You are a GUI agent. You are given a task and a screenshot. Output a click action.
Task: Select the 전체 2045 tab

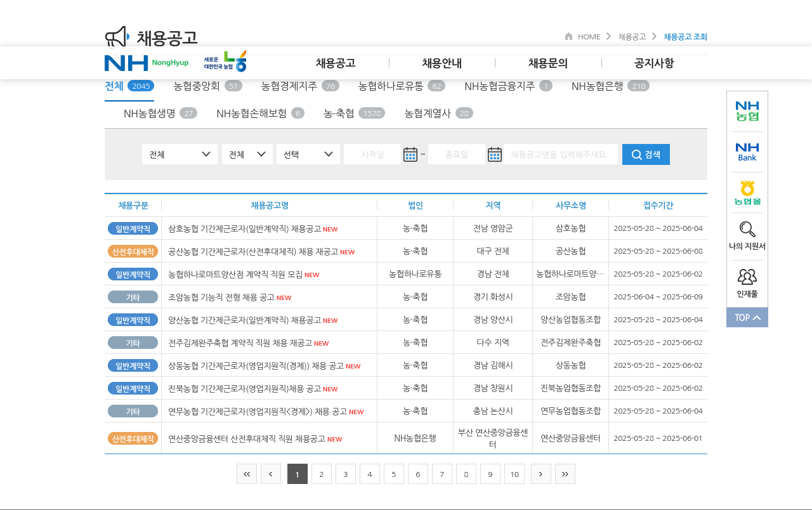129,86
